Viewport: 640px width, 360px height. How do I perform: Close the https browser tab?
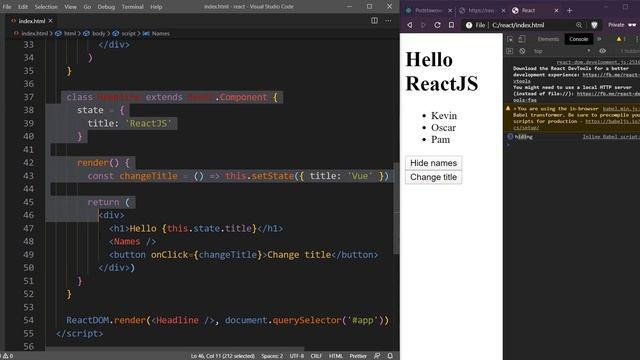pyautogui.click(x=503, y=11)
